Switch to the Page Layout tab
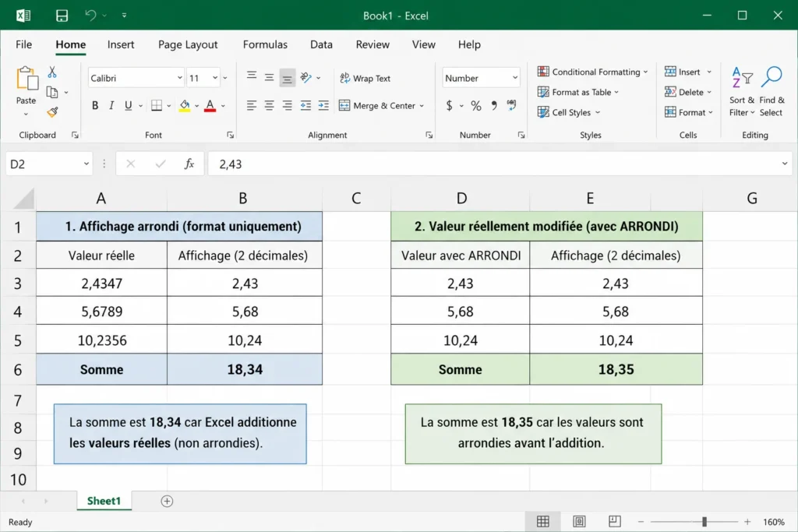The width and height of the screenshot is (798, 532). tap(188, 44)
